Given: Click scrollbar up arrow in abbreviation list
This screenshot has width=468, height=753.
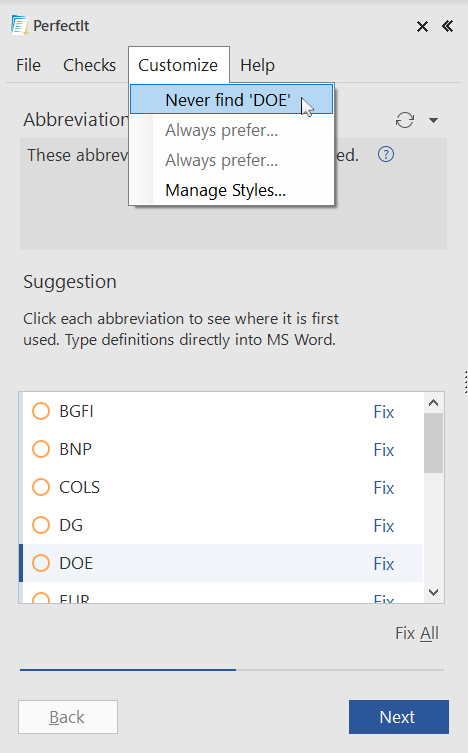Looking at the screenshot, I should click(433, 403).
